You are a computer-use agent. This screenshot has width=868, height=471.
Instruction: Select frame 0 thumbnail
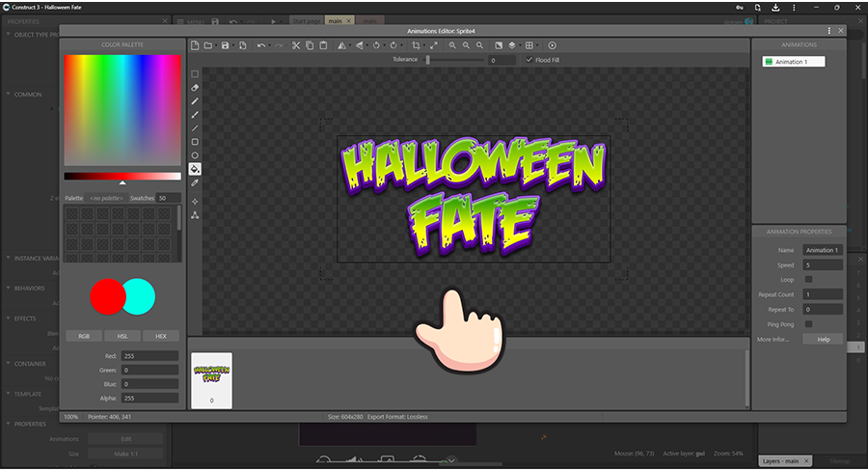[x=211, y=378]
